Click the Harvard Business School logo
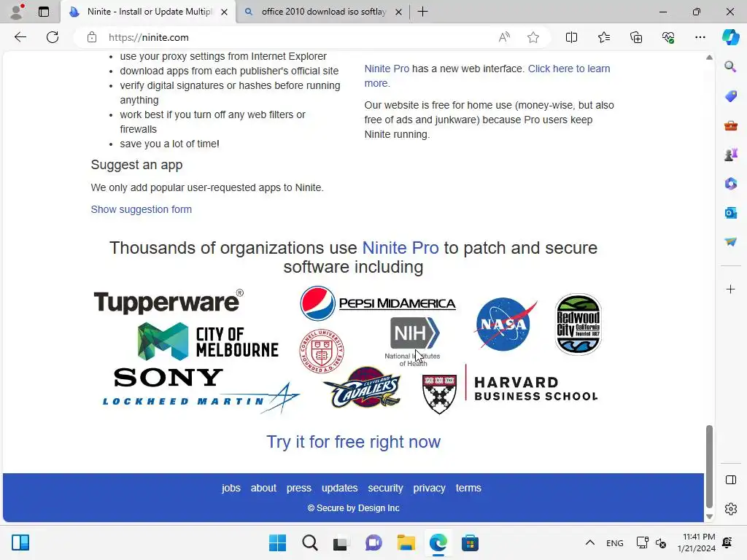 510,389
